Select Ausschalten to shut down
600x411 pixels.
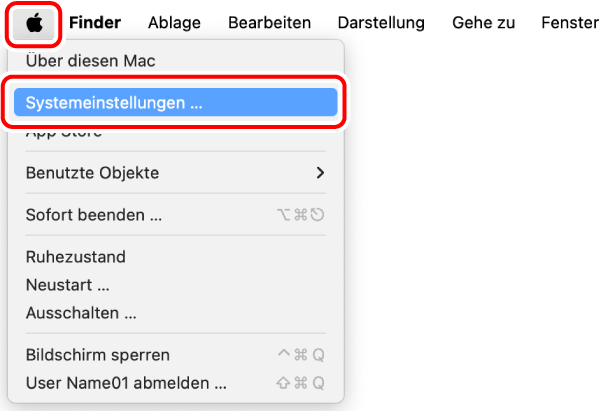coord(81,313)
